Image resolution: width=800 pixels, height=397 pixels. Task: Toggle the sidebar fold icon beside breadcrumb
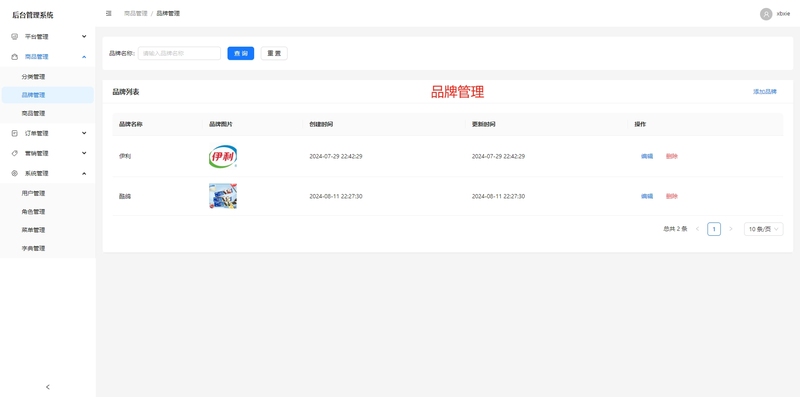click(x=109, y=13)
